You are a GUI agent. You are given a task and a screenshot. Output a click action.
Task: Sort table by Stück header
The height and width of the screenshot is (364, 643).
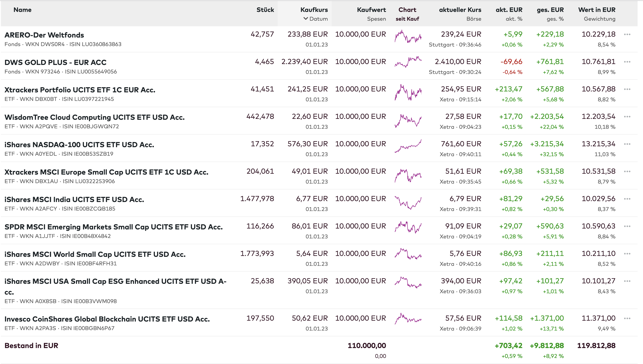coord(265,10)
